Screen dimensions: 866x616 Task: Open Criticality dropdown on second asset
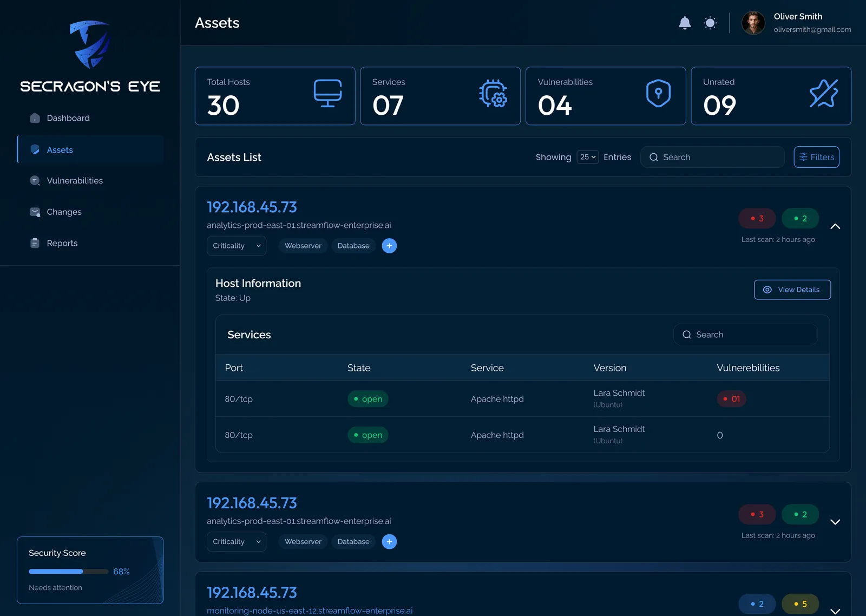click(x=237, y=542)
